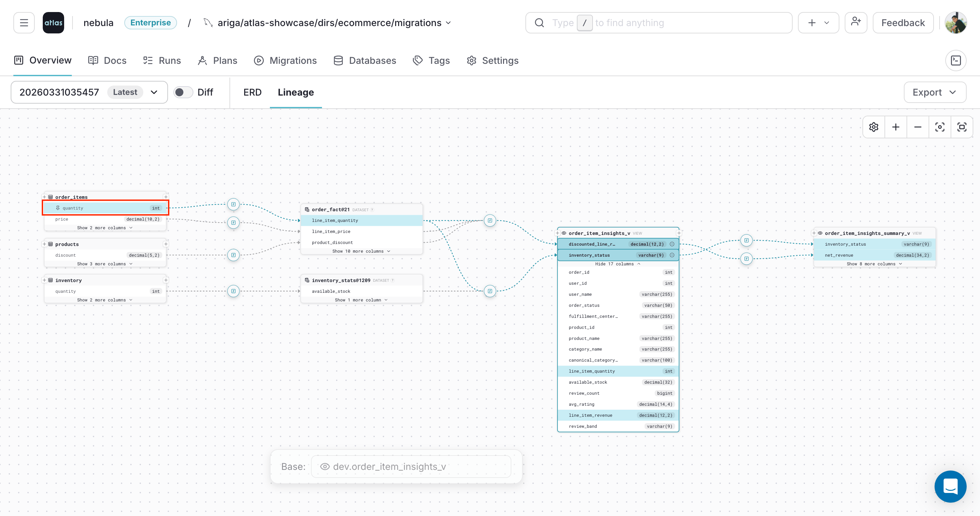Fit diagram to screen with frame icon
The image size is (980, 516).
tap(962, 127)
